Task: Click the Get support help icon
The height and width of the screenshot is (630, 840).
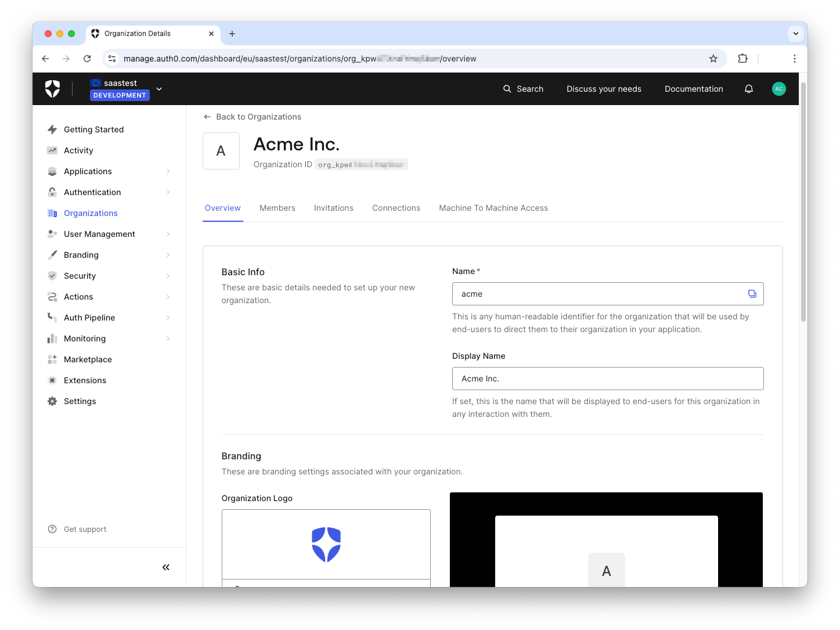Action: click(x=52, y=529)
